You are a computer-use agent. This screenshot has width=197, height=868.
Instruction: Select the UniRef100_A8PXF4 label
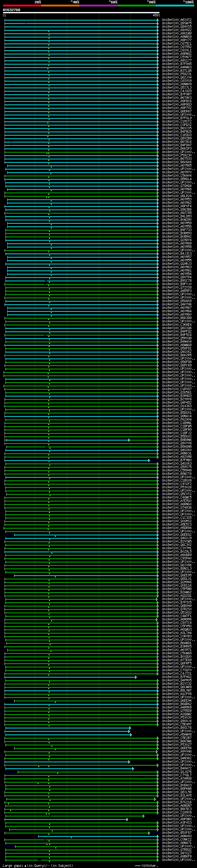pos(176,206)
